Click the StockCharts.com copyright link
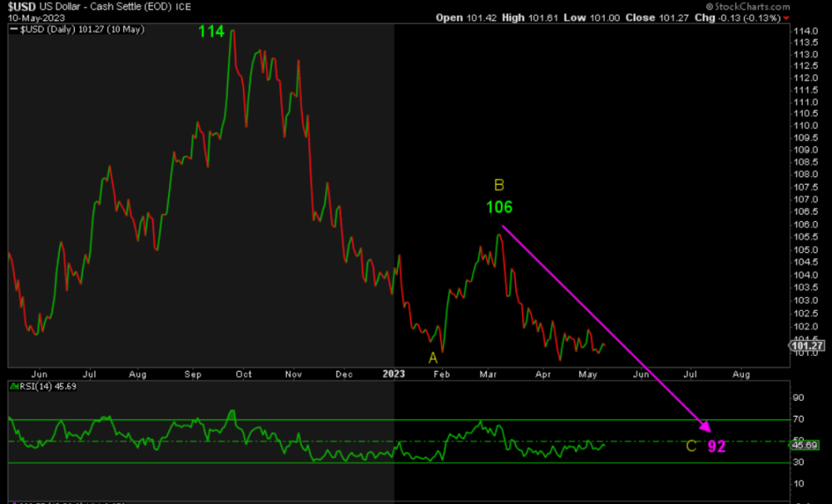 750,7
